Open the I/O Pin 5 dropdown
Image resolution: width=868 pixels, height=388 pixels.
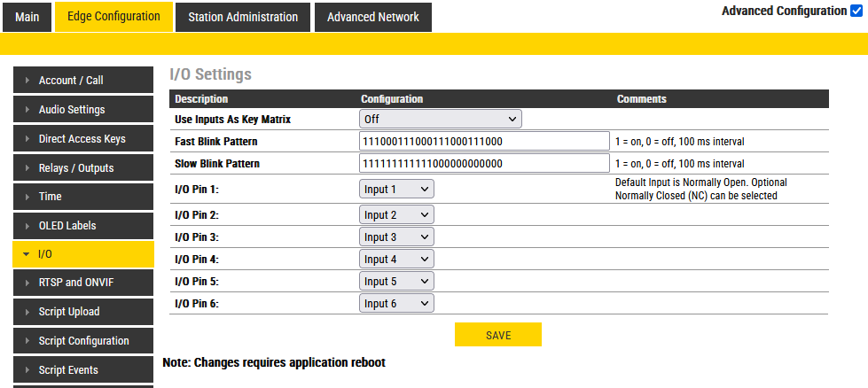tap(396, 282)
